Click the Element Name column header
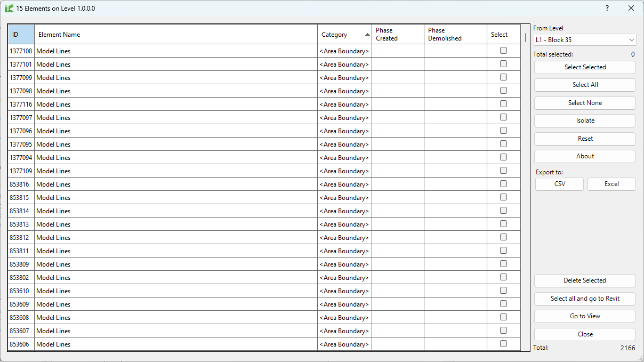The height and width of the screenshot is (362, 644). coord(176,35)
